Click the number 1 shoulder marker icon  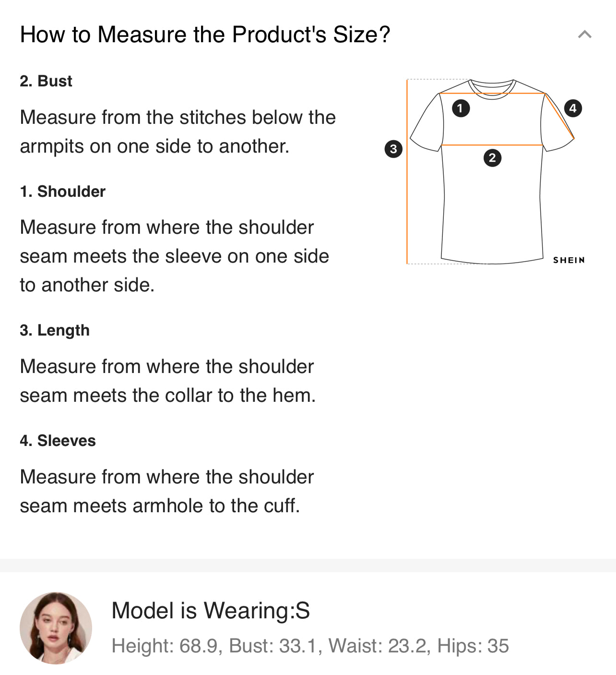[x=461, y=108]
